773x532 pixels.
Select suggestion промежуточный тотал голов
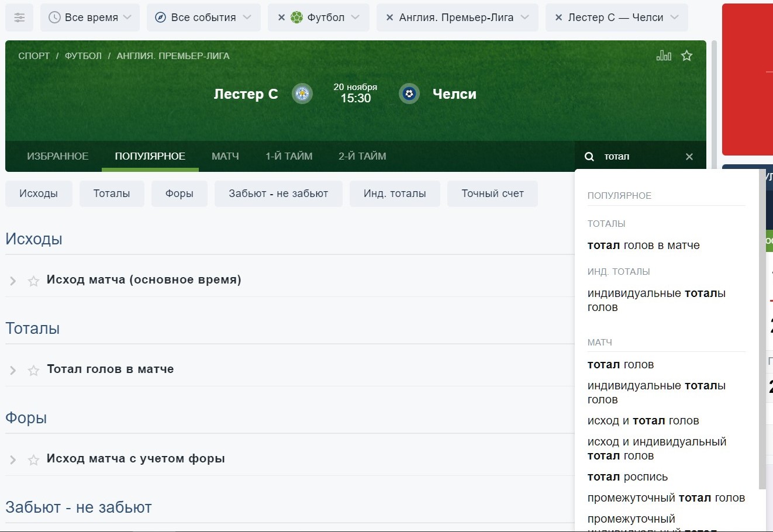[667, 498]
